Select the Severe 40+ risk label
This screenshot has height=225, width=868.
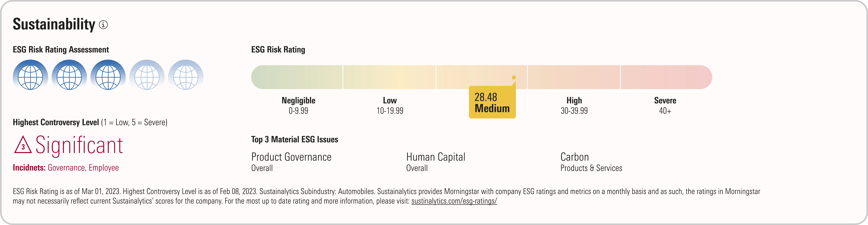click(x=665, y=105)
